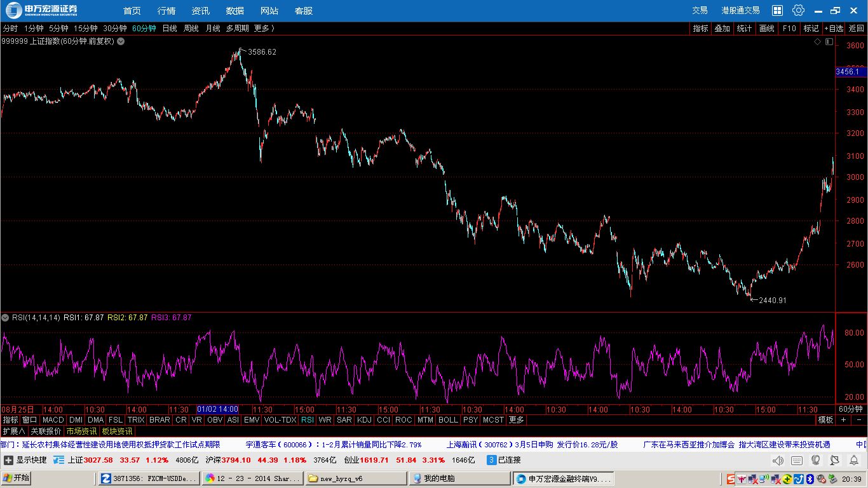Toggle the side panel icon near 3600
The height and width of the screenshot is (488, 868).
click(x=829, y=41)
